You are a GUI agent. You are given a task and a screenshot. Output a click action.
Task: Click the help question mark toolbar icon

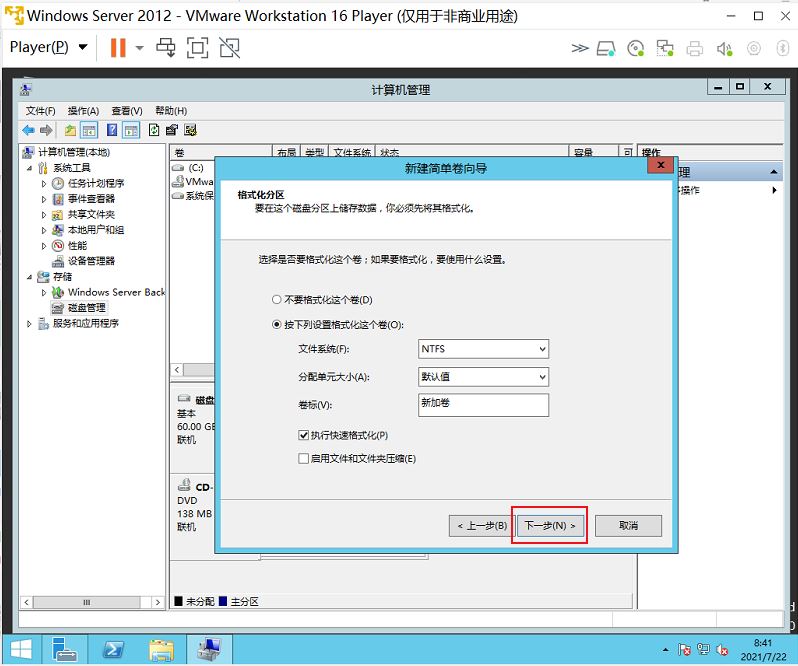tap(112, 130)
